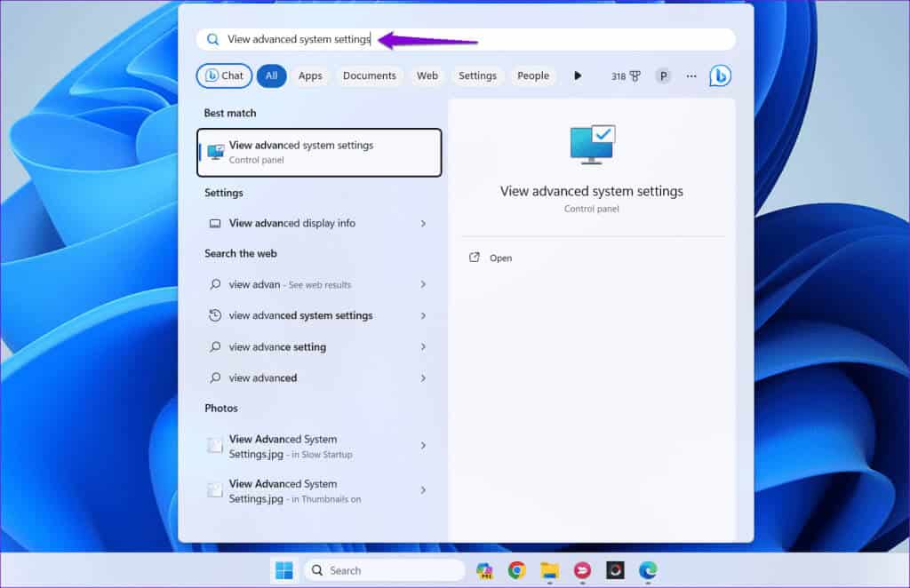Switch to the Web filter tab

coord(427,76)
